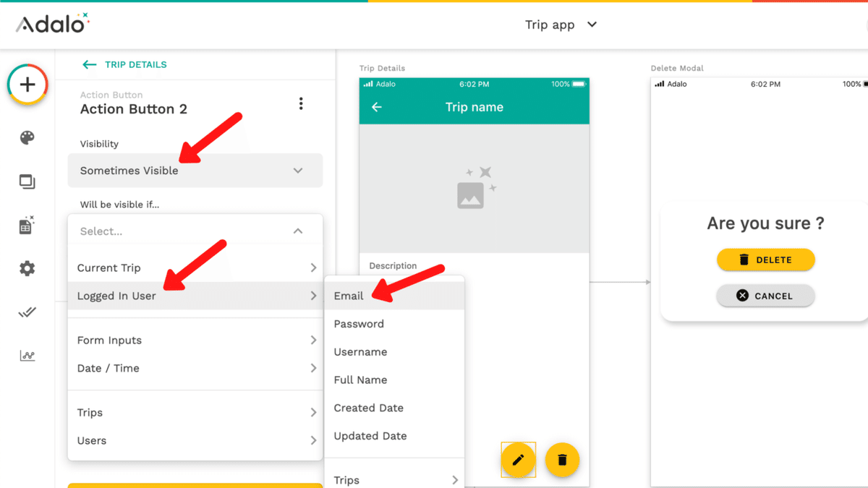The image size is (868, 488).
Task: Open the Database icon in sidebar
Action: 27,225
